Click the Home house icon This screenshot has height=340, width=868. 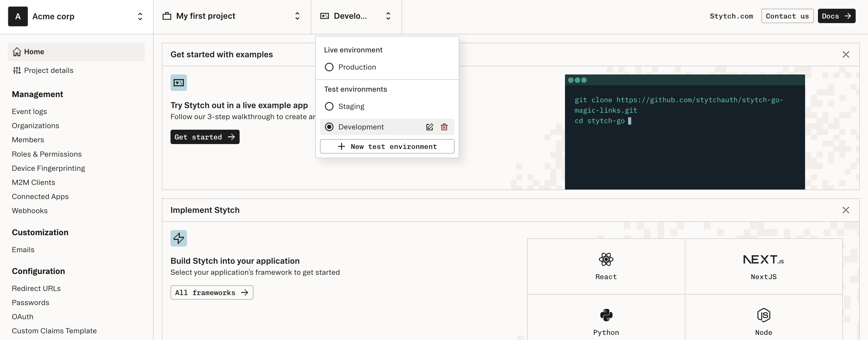pos(16,52)
